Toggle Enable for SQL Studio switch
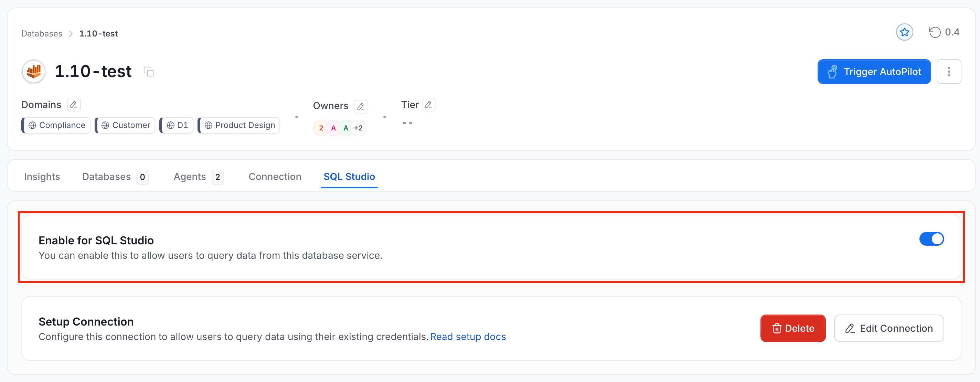Screen dimensions: 980x382 [x=931, y=239]
